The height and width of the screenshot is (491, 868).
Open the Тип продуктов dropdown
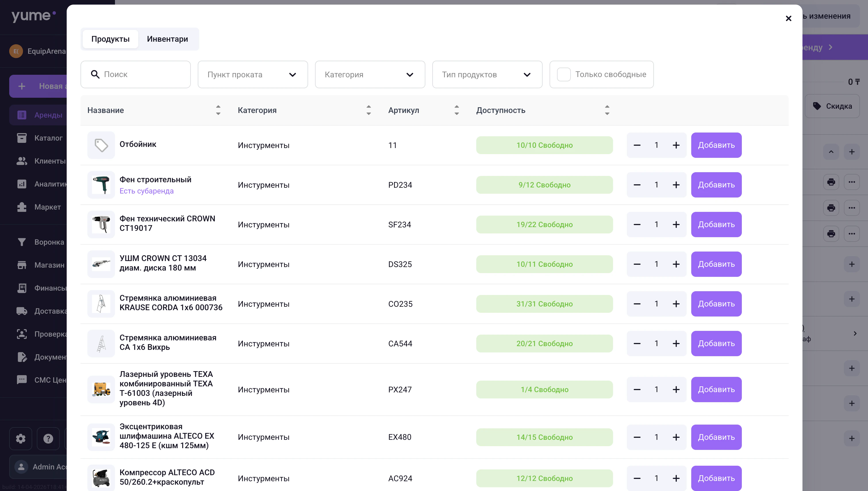click(487, 74)
